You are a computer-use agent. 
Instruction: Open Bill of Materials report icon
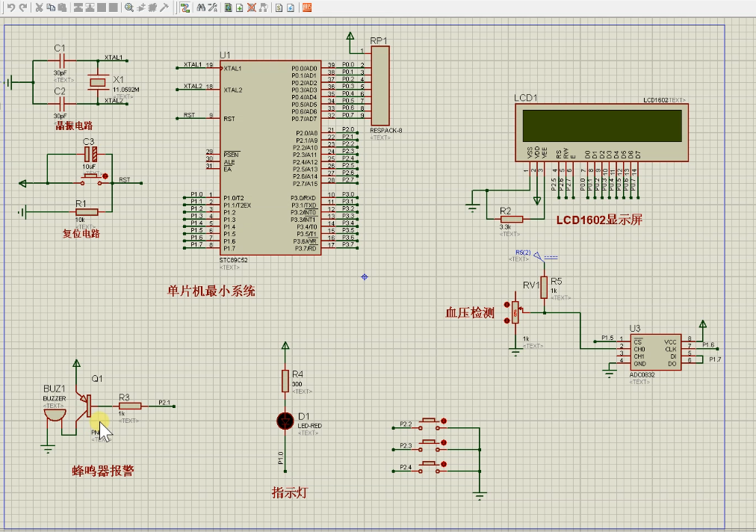click(x=278, y=7)
